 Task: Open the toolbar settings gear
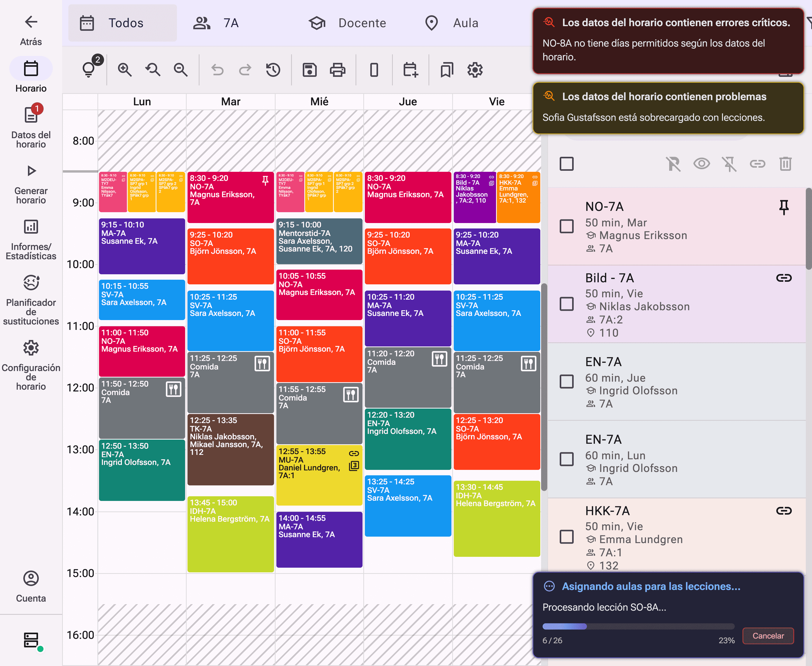tap(475, 70)
